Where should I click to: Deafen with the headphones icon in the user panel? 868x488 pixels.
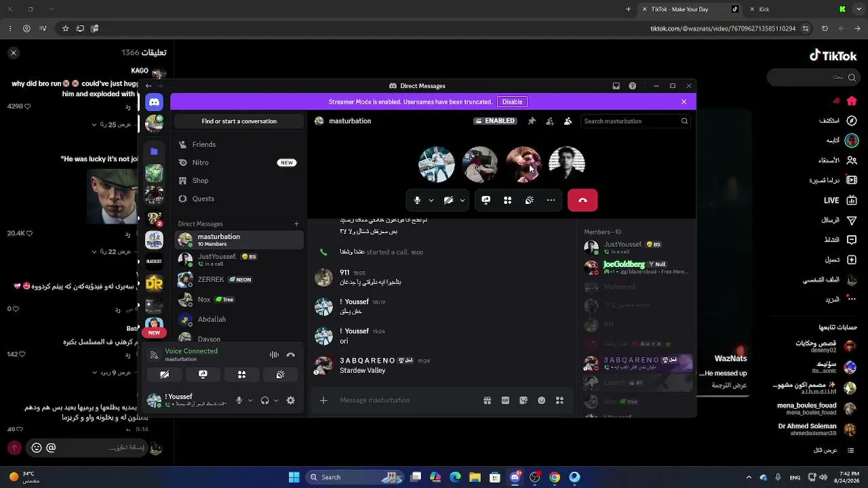click(x=264, y=401)
